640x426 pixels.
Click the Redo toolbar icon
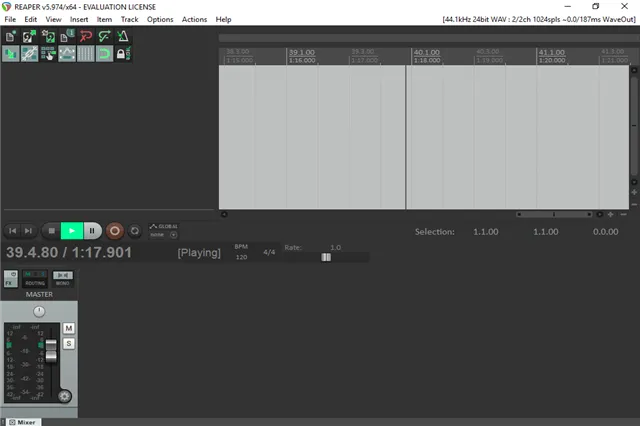[103, 37]
